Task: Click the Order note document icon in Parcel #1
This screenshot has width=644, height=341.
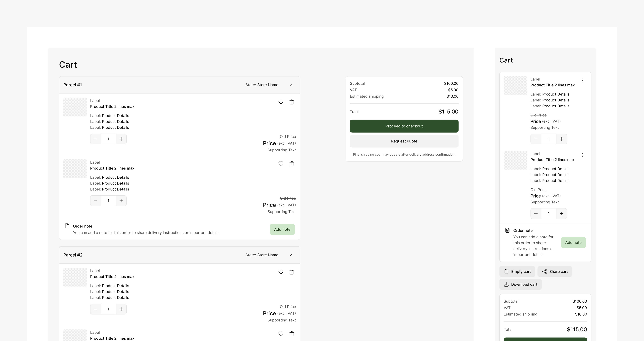Action: (x=67, y=226)
